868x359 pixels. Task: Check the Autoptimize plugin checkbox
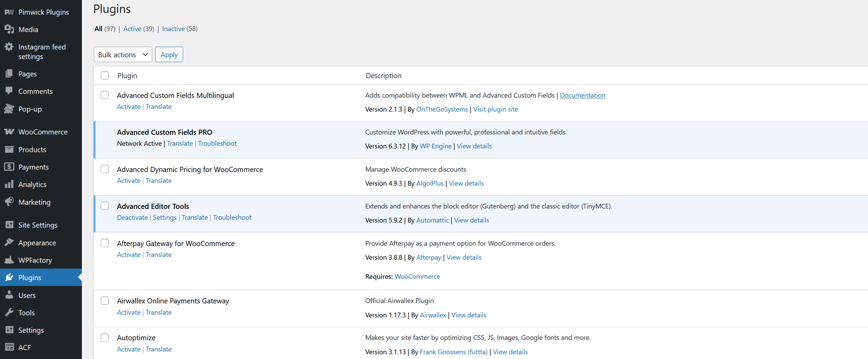click(x=105, y=338)
